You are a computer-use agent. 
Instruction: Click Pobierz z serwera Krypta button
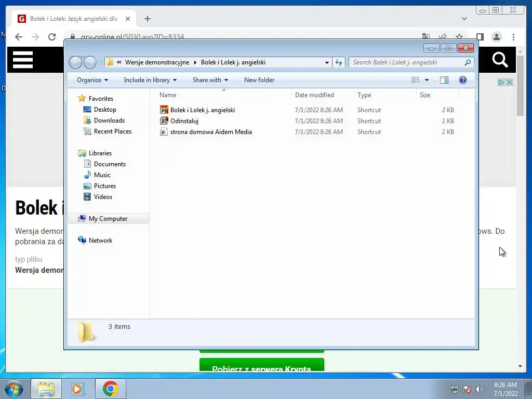(x=262, y=365)
